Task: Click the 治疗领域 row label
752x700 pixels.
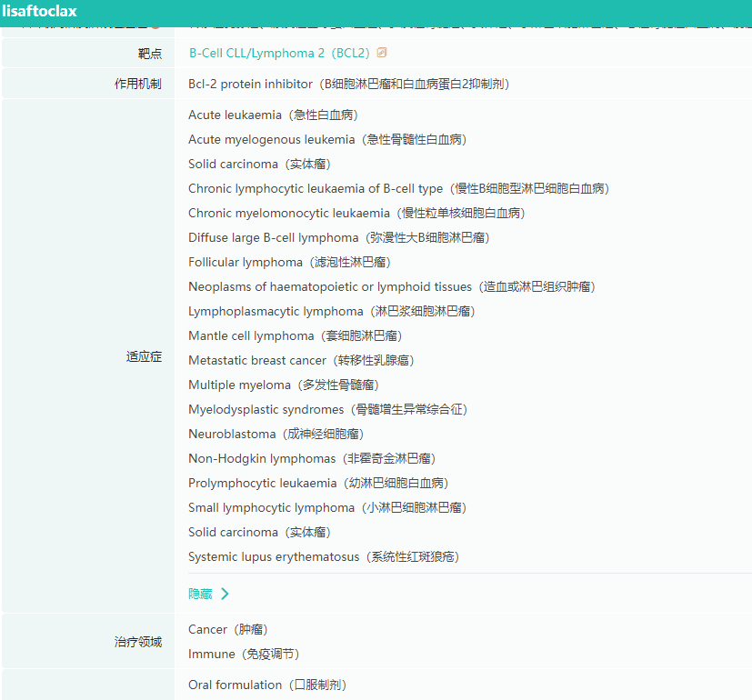Action: pyautogui.click(x=138, y=642)
